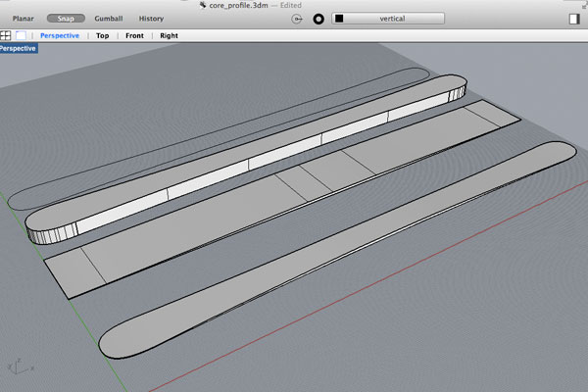
Task: Toggle the Planar mode
Action: 23,19
